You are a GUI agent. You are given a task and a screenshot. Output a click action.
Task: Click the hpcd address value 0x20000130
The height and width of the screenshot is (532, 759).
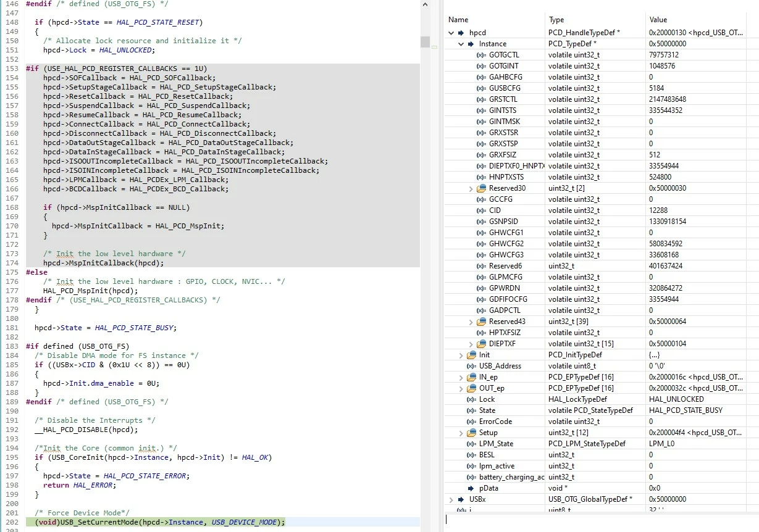point(696,33)
